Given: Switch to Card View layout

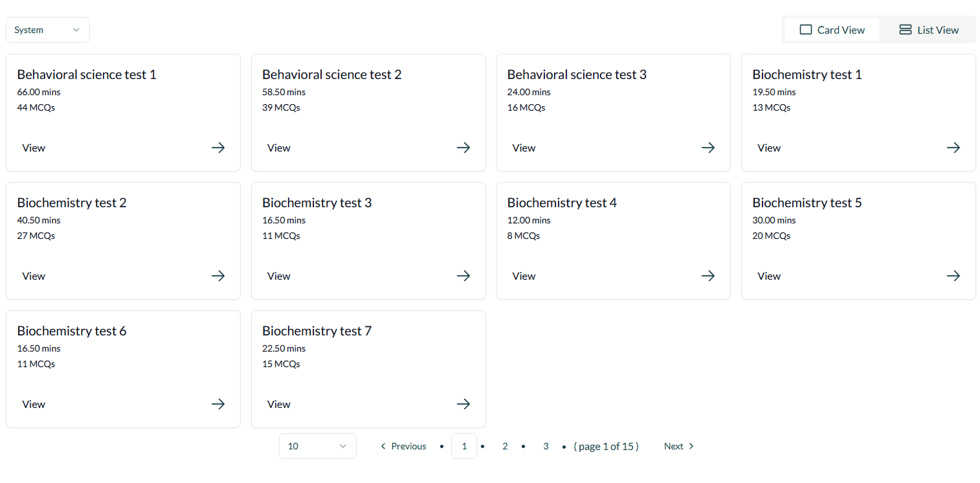Looking at the screenshot, I should pos(832,30).
